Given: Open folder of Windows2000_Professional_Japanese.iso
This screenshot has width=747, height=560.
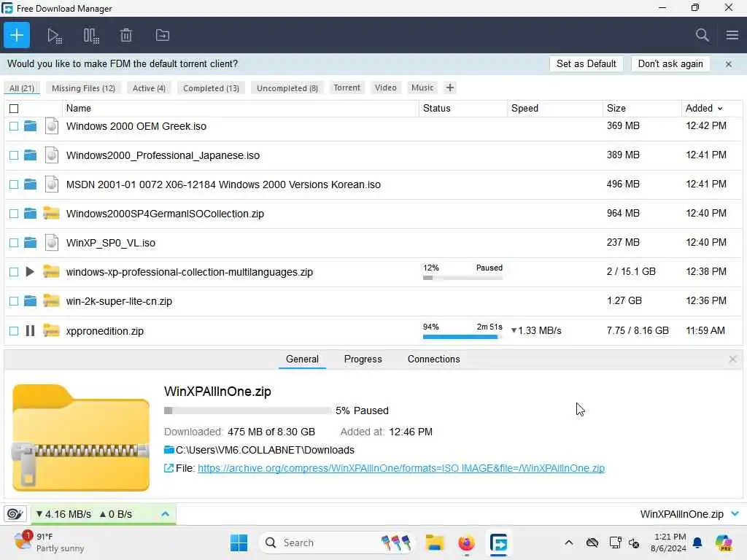Looking at the screenshot, I should click(x=30, y=155).
